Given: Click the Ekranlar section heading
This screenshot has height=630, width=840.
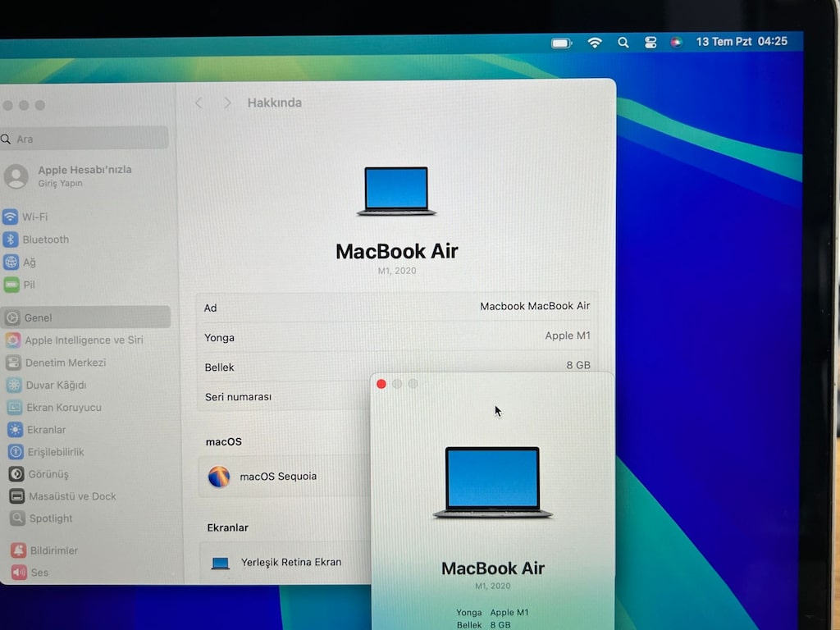Looking at the screenshot, I should [228, 527].
